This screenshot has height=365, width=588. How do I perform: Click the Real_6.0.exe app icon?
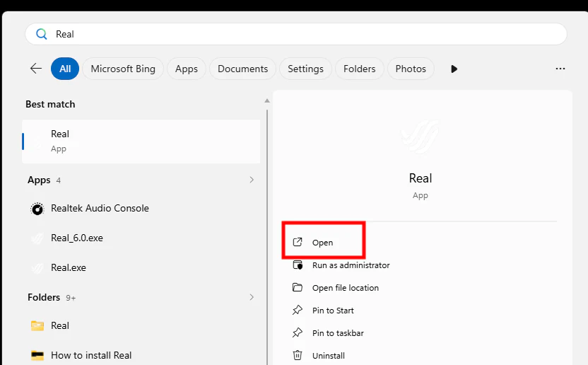(37, 238)
